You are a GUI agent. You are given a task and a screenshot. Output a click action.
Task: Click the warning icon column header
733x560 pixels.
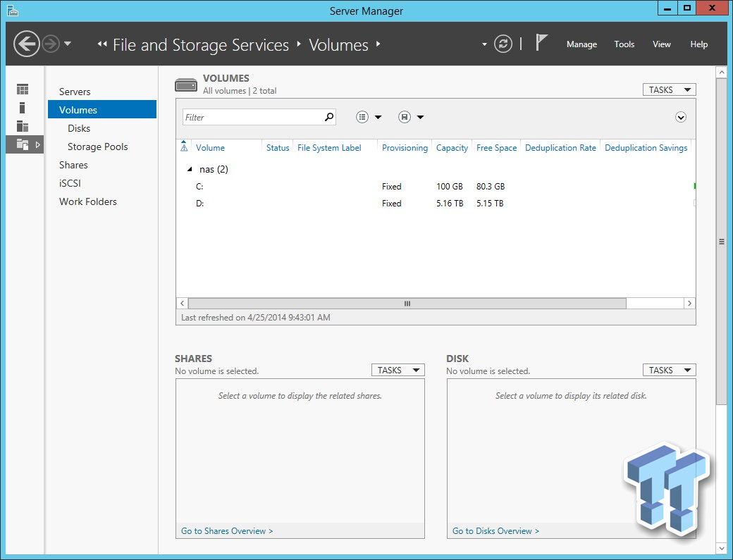click(184, 147)
